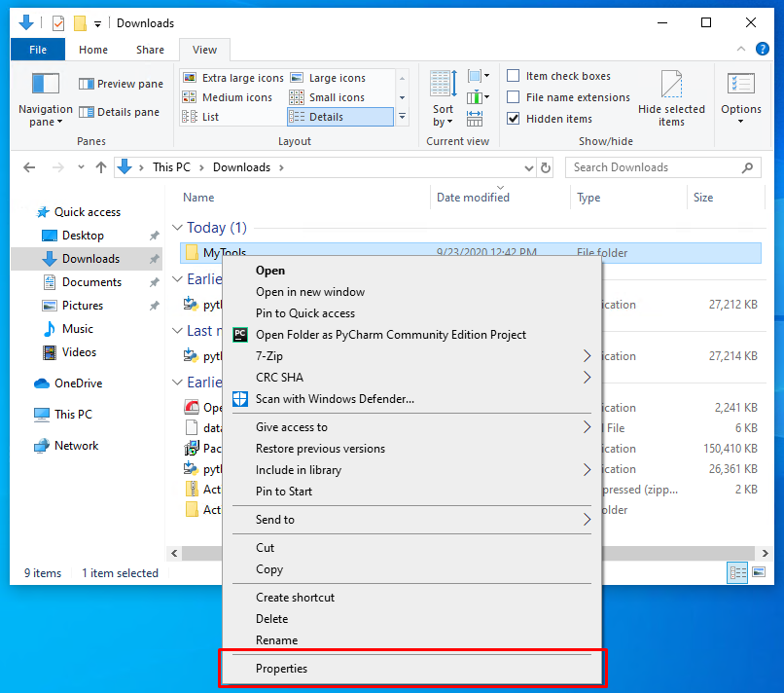This screenshot has height=693, width=784.
Task: Select Rename in context menu
Action: [x=412, y=640]
